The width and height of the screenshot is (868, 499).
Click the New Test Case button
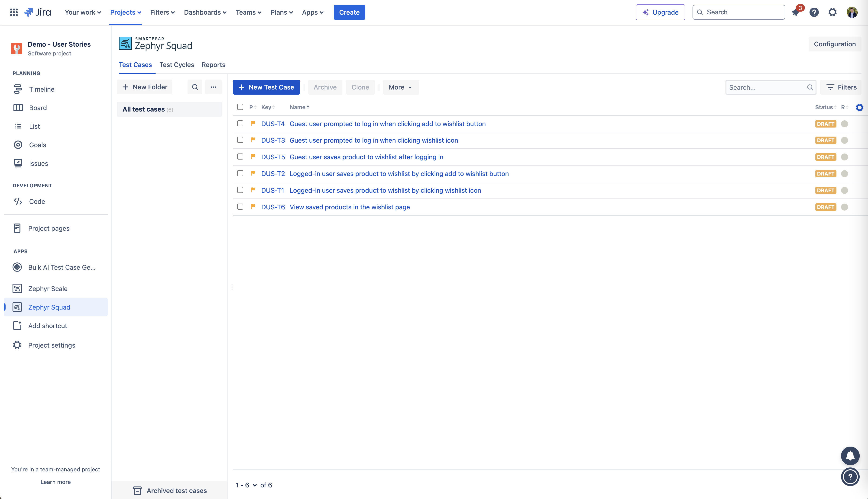point(266,87)
